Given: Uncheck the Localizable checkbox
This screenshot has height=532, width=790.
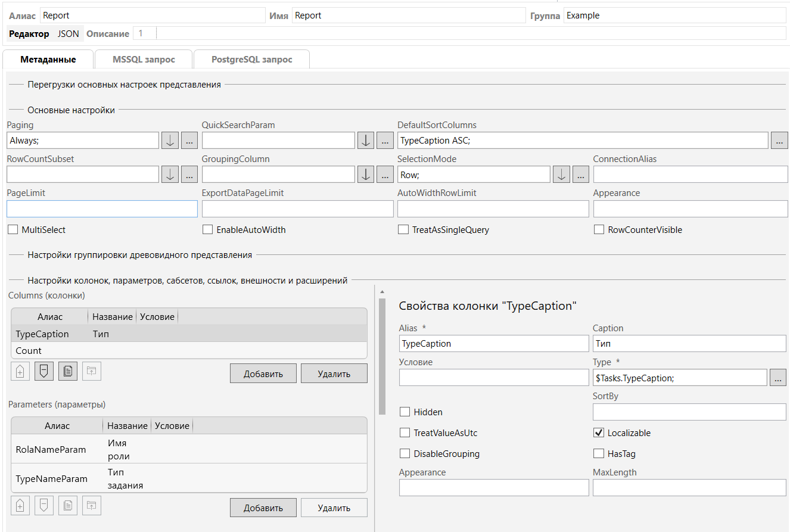Looking at the screenshot, I should 599,433.
